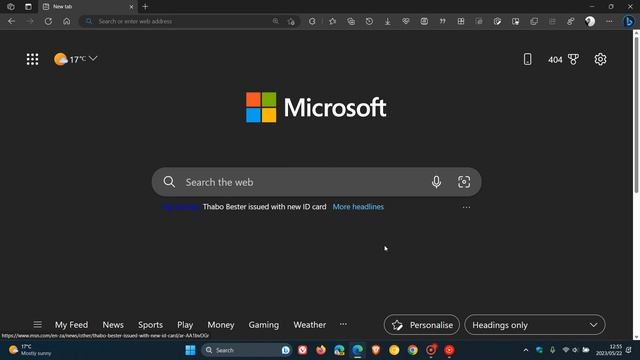This screenshot has width=640, height=360.
Task: Select the Sports tab
Action: coord(150,325)
